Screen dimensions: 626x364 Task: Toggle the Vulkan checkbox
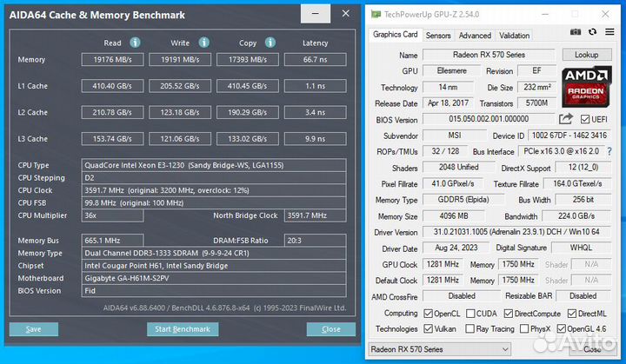(428, 328)
